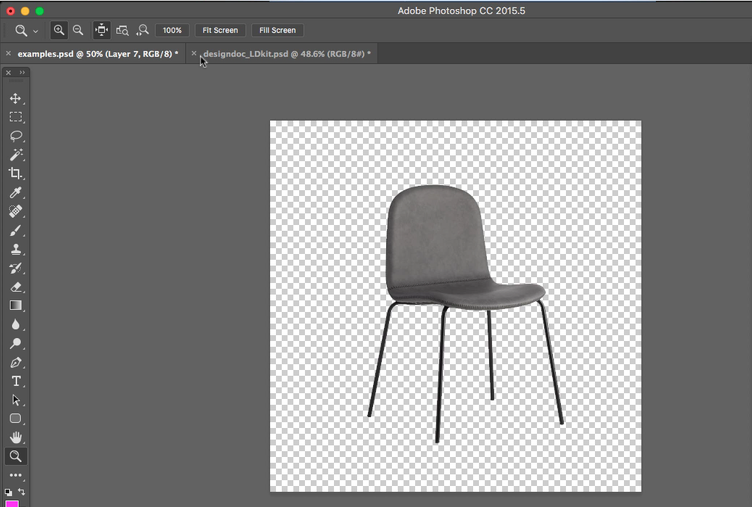Pick the Lasso tool

coord(16,136)
